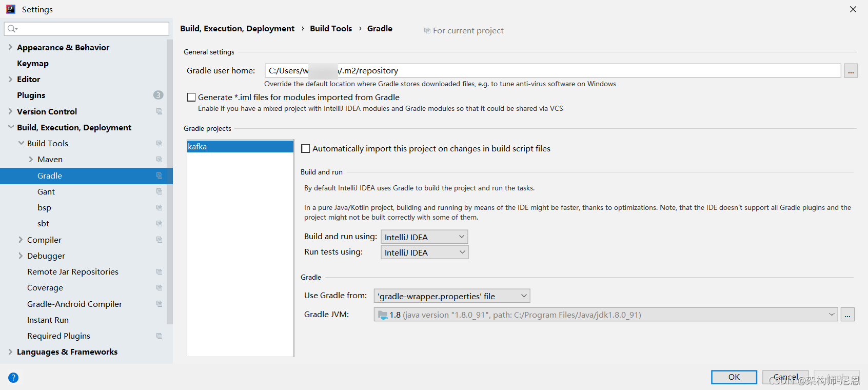Expand the Compiler node

click(21, 240)
